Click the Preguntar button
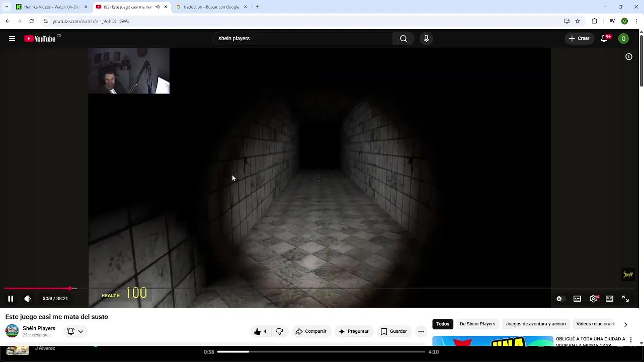Screen dimensions: 644x362 (354, 331)
